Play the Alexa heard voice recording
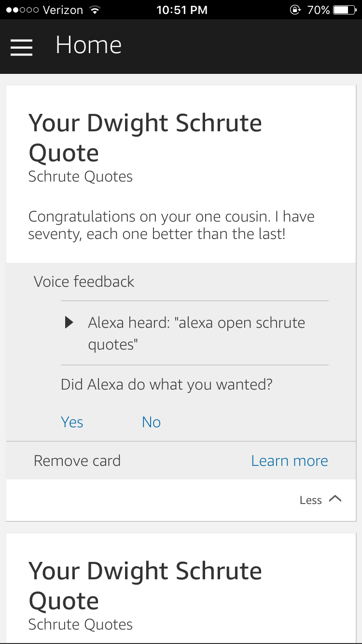This screenshot has width=362, height=644. pyautogui.click(x=69, y=322)
